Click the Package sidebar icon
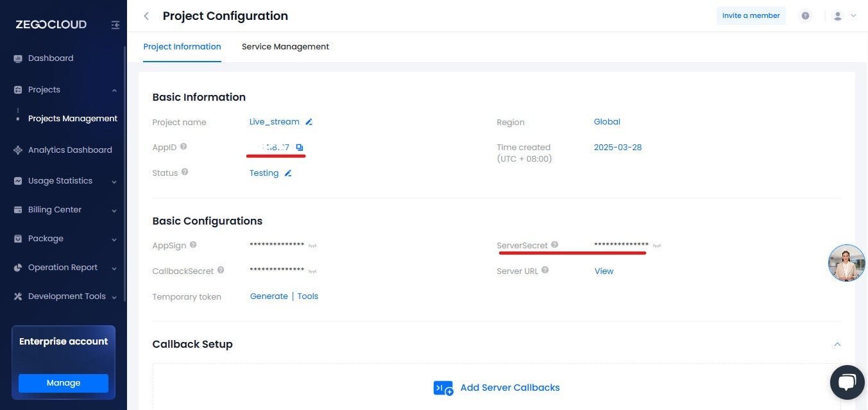 [18, 239]
